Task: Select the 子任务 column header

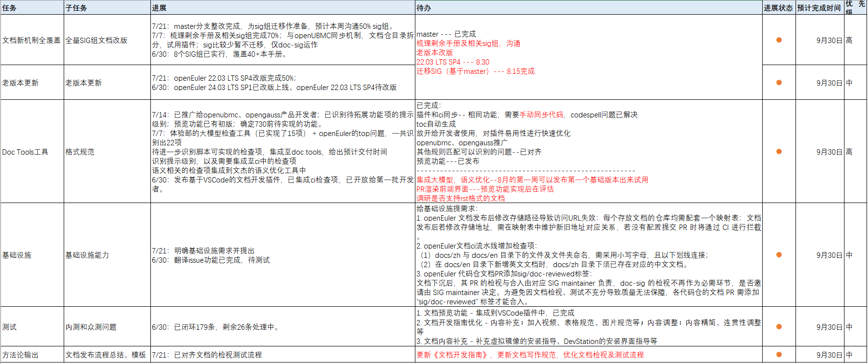Action: click(107, 8)
